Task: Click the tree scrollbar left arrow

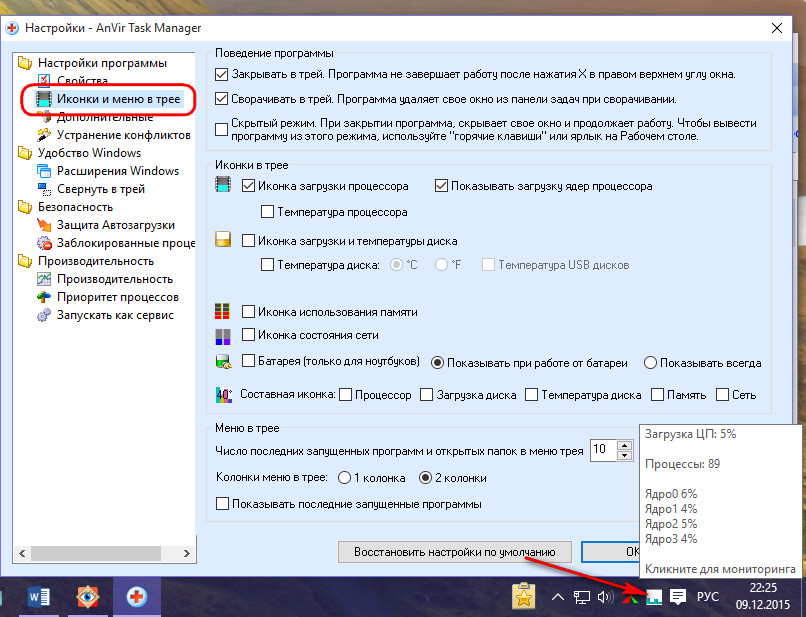Action: [x=22, y=554]
